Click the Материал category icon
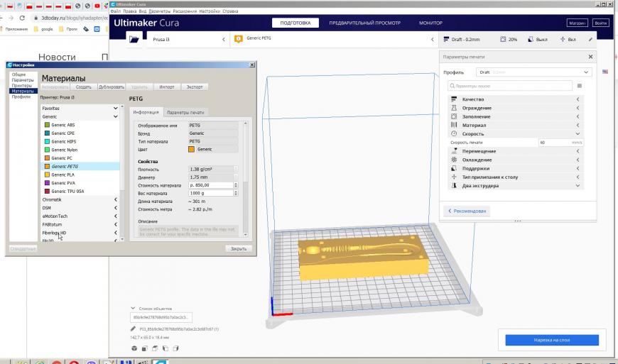This screenshot has height=364, width=618. [454, 125]
